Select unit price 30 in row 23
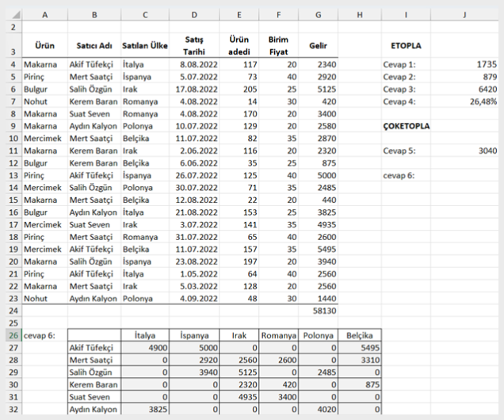The width and height of the screenshot is (504, 420). pos(278,299)
